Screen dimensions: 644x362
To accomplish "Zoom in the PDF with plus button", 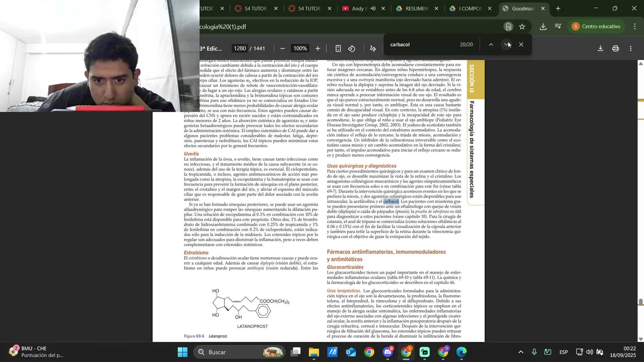I will tap(317, 49).
